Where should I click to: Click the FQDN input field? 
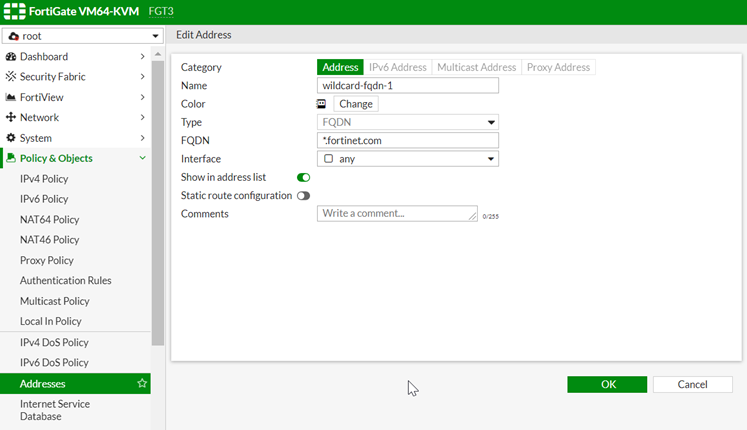coord(408,140)
